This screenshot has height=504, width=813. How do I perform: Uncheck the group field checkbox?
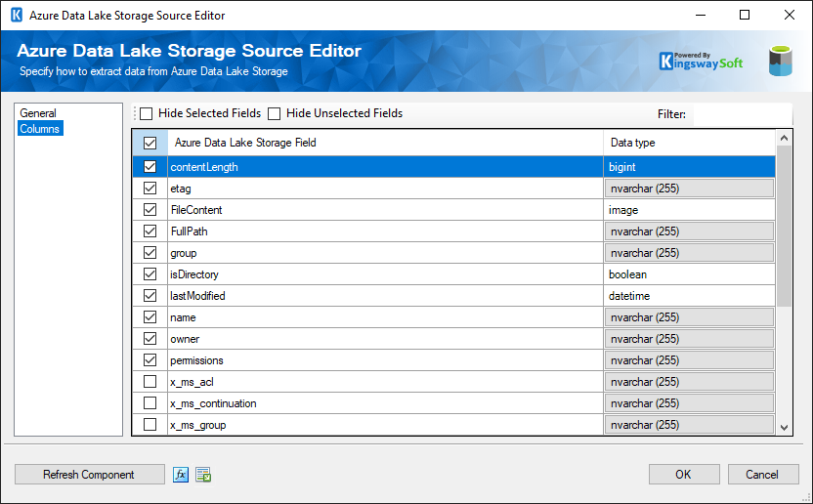pyautogui.click(x=150, y=253)
